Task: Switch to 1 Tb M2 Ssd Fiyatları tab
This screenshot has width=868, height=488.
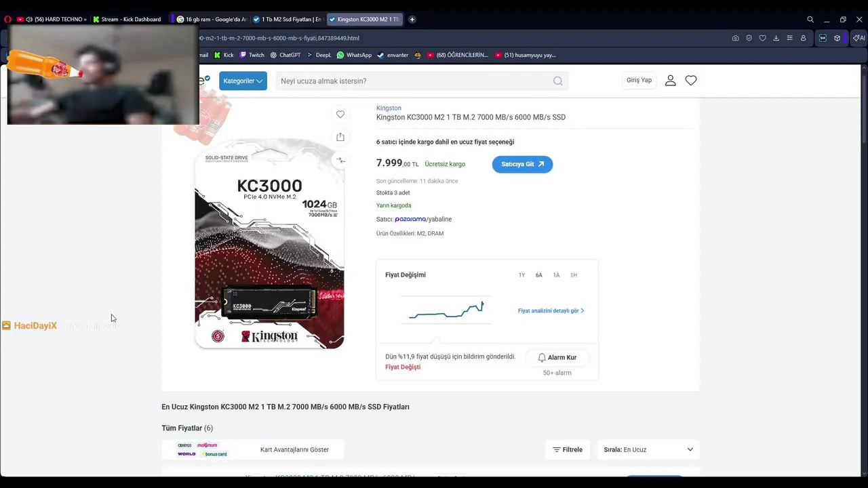Action: point(288,20)
